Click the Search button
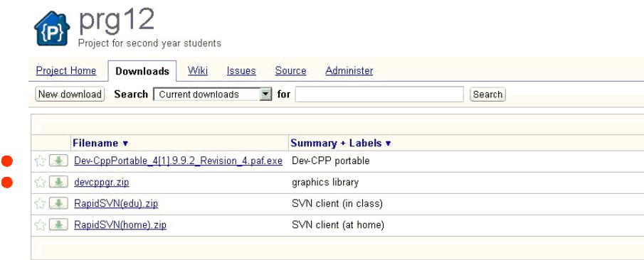 click(x=487, y=94)
